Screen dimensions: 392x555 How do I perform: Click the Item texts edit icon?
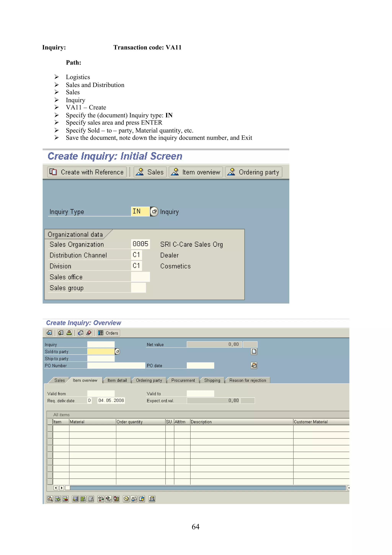coord(142,499)
